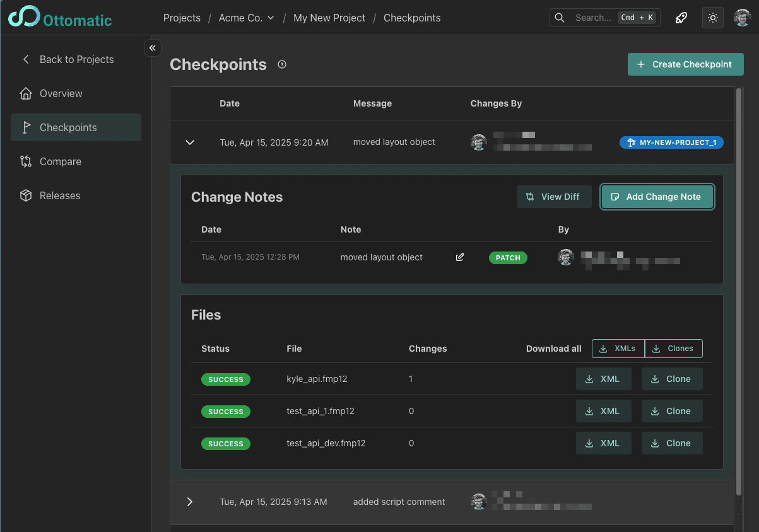Click edit pencil icon beside change note
Screen dimensions: 759x532
460,257
